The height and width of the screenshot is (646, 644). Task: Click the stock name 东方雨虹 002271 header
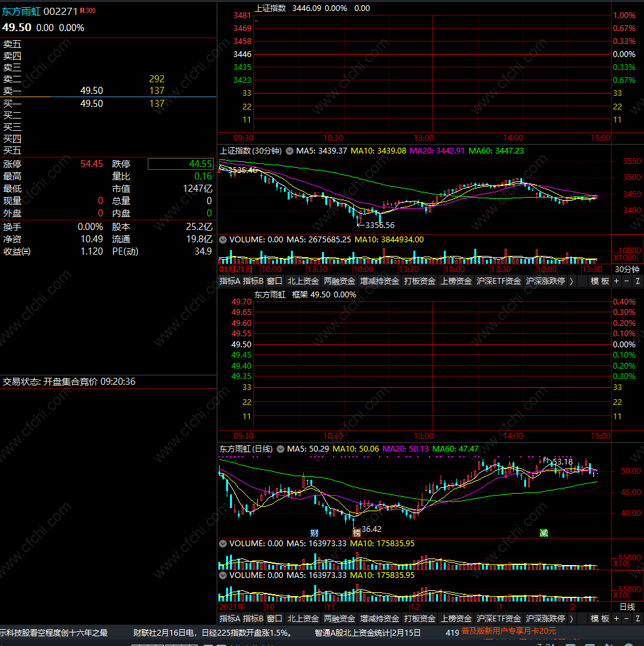point(40,12)
